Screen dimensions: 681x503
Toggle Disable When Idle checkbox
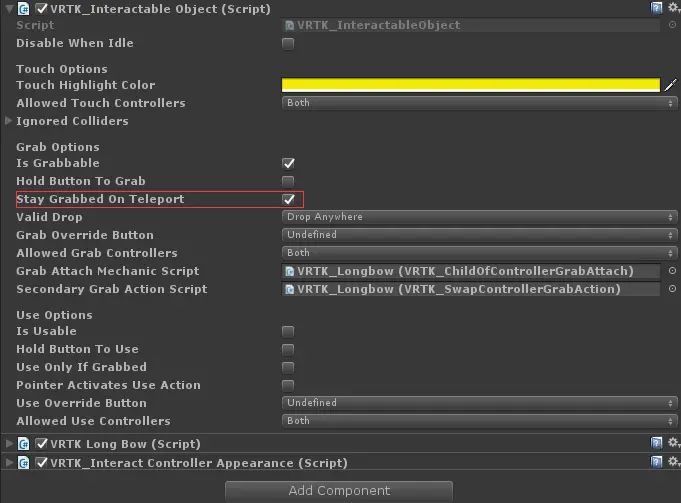pos(288,44)
